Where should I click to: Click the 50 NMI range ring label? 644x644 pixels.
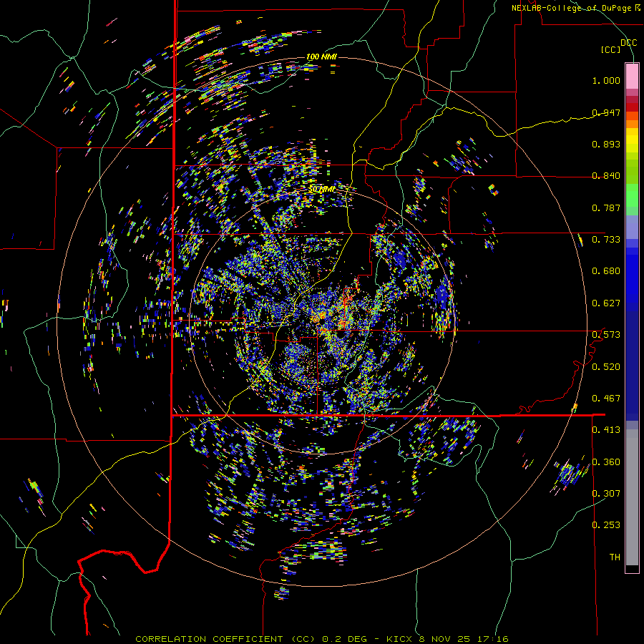pyautogui.click(x=321, y=190)
